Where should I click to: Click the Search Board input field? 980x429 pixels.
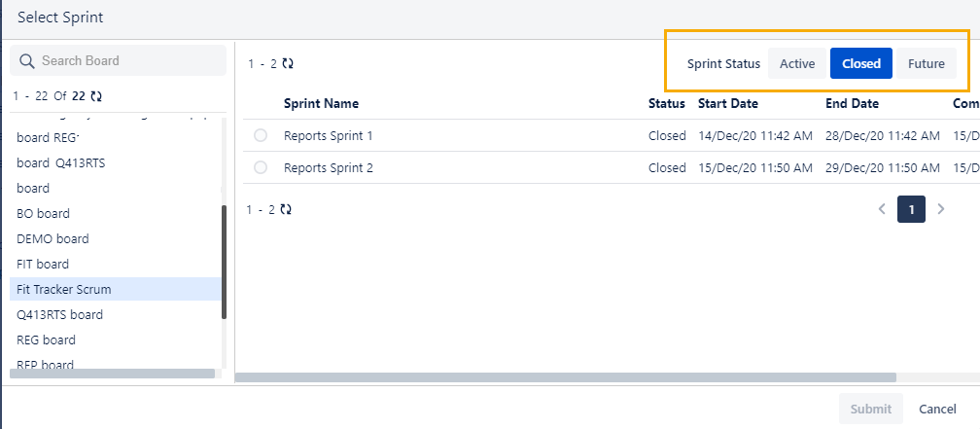tap(119, 60)
